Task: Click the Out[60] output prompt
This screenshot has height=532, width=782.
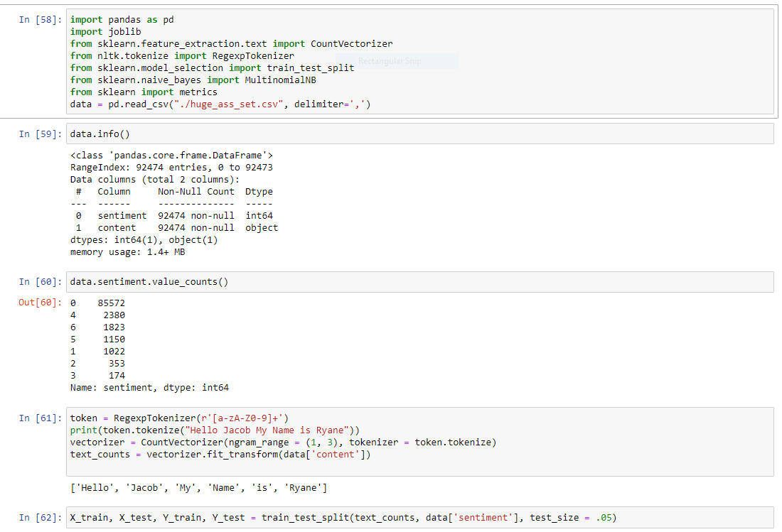Action: point(41,303)
